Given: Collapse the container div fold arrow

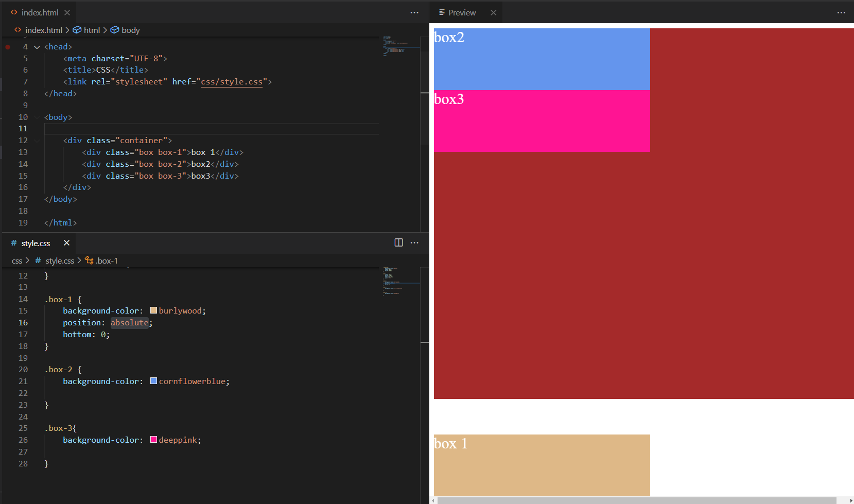Looking at the screenshot, I should point(37,141).
